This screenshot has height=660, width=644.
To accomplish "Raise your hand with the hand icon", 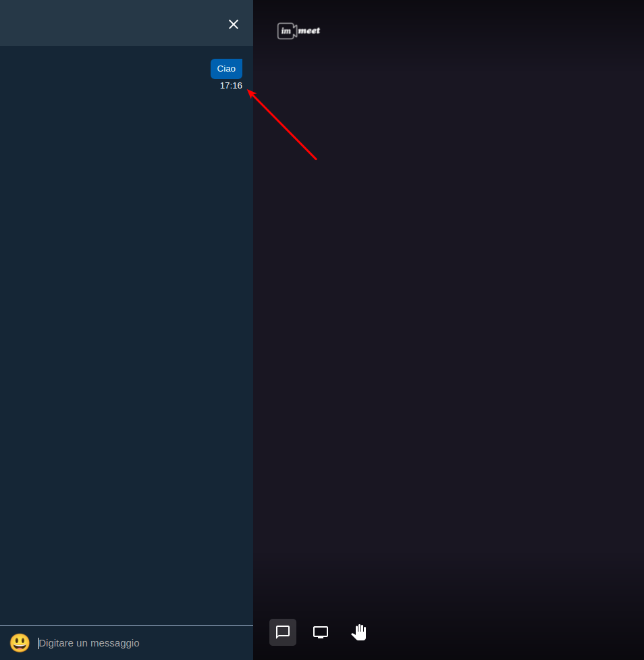I will pos(359,632).
